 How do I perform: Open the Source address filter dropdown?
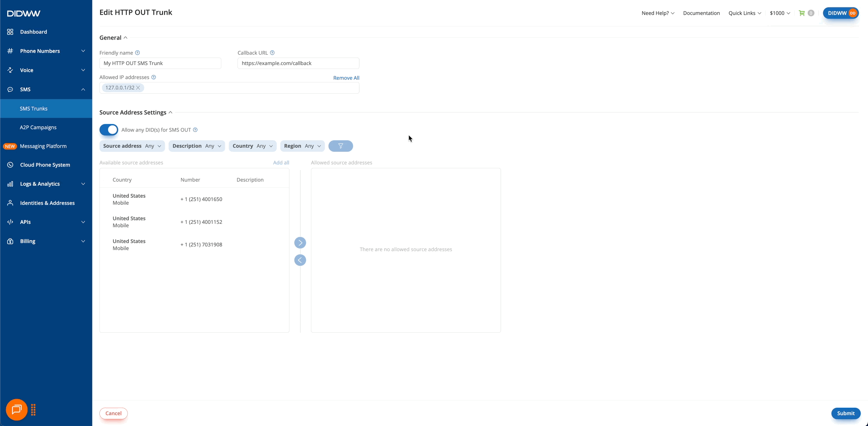pos(132,146)
